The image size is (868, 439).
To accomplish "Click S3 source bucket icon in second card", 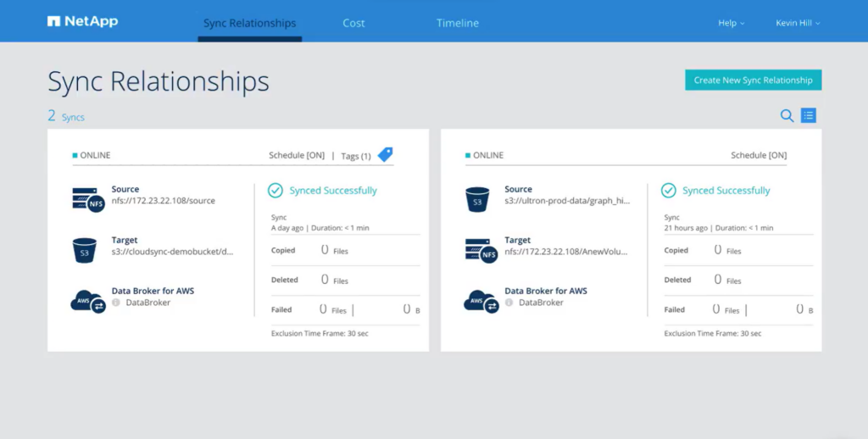I will 477,199.
